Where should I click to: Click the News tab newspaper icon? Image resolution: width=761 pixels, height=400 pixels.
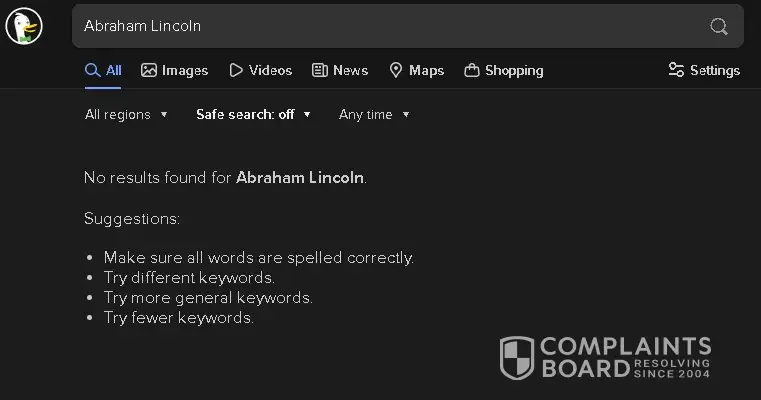click(x=320, y=70)
